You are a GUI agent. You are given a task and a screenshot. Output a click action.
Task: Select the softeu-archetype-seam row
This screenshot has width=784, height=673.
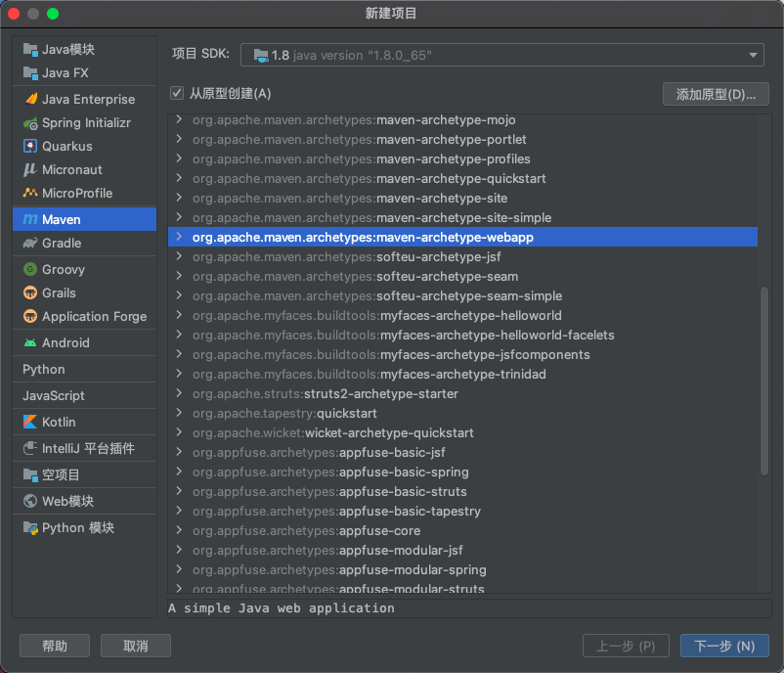coord(462,276)
